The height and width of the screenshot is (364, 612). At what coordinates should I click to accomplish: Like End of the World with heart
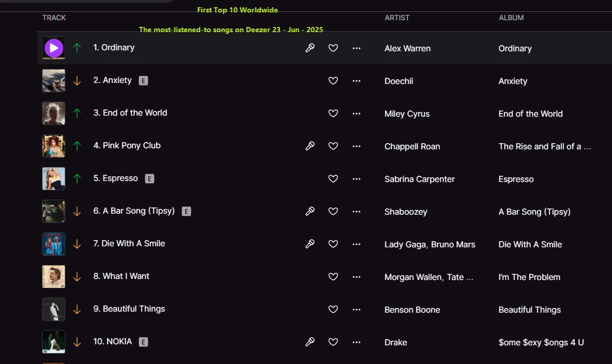click(x=333, y=114)
